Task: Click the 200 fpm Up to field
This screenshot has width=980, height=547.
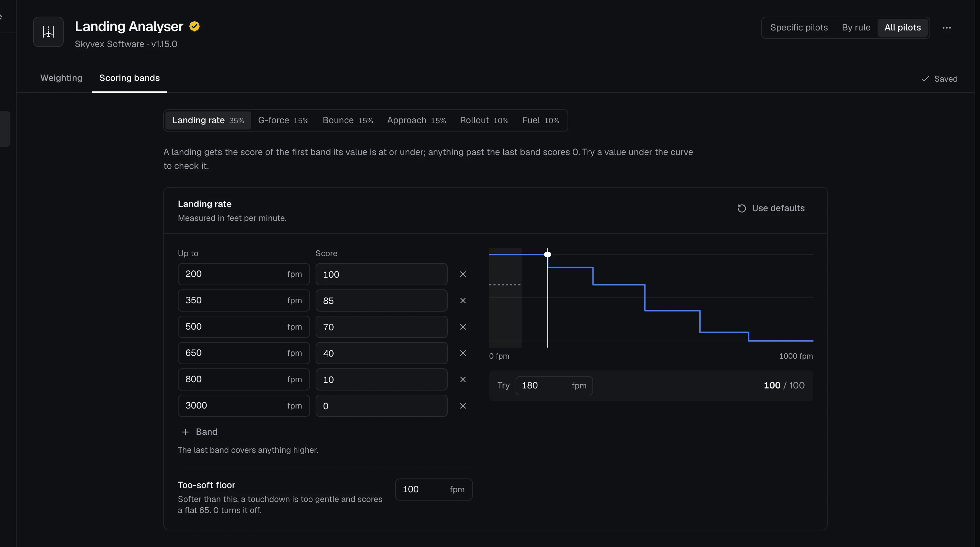Action: (x=244, y=274)
